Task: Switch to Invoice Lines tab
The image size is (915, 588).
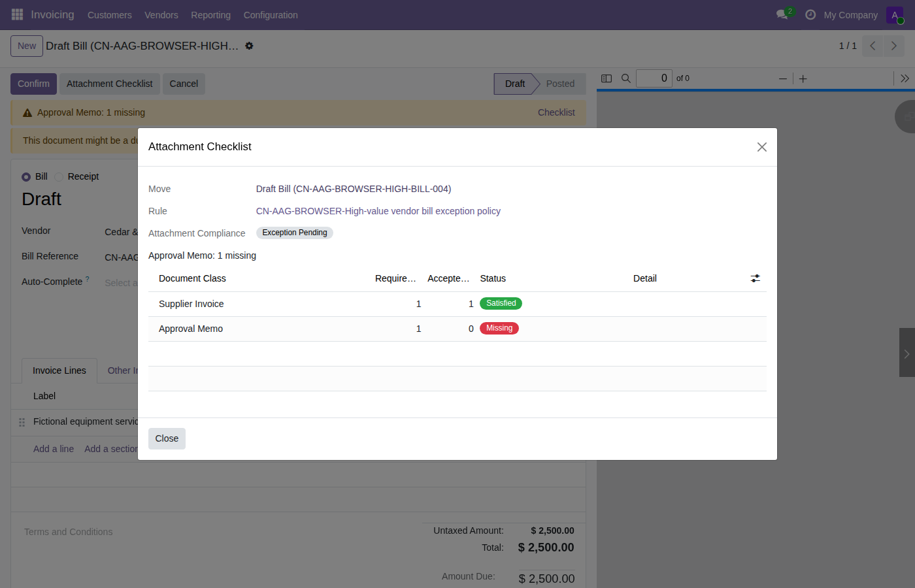Action: 59,370
